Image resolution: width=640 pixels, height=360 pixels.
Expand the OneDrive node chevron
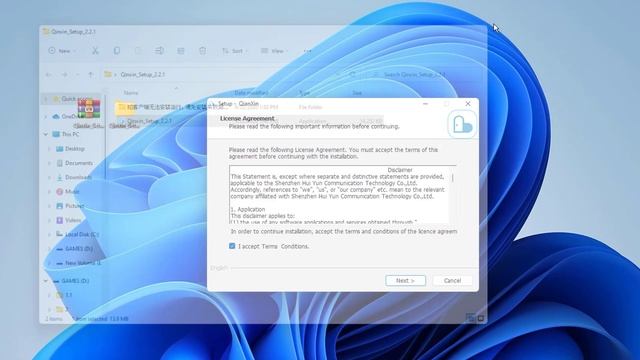(46, 116)
